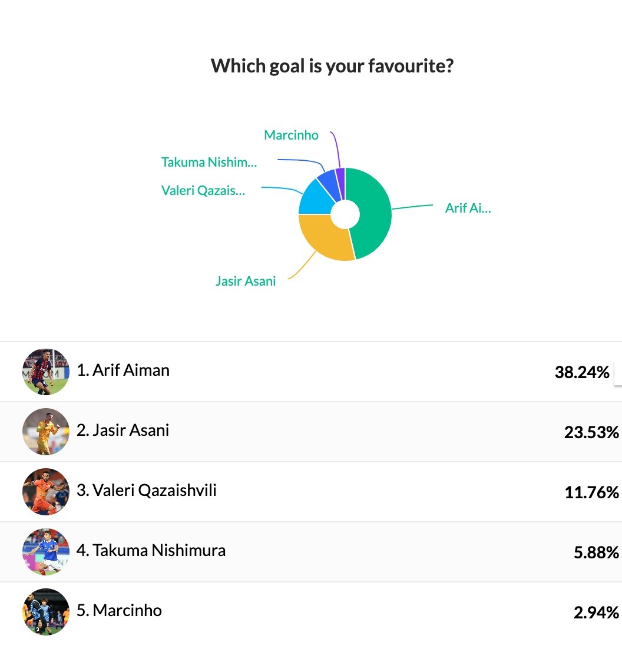
Task: Click the Marcinho chart label
Action: coord(291,135)
